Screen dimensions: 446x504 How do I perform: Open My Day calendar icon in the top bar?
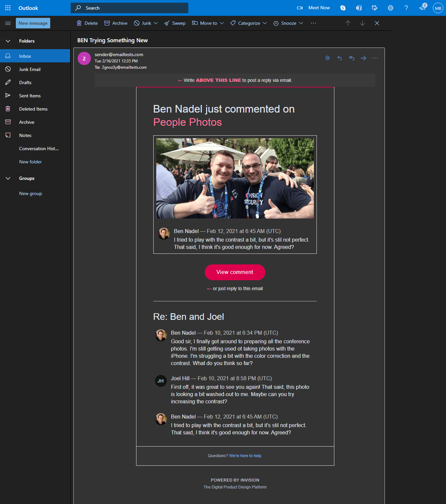pos(374,8)
